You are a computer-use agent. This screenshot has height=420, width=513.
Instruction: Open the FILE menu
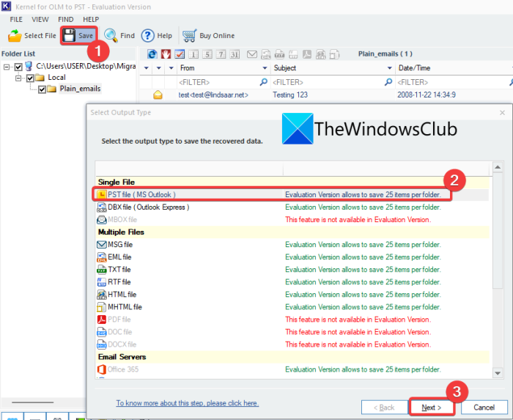coord(16,19)
